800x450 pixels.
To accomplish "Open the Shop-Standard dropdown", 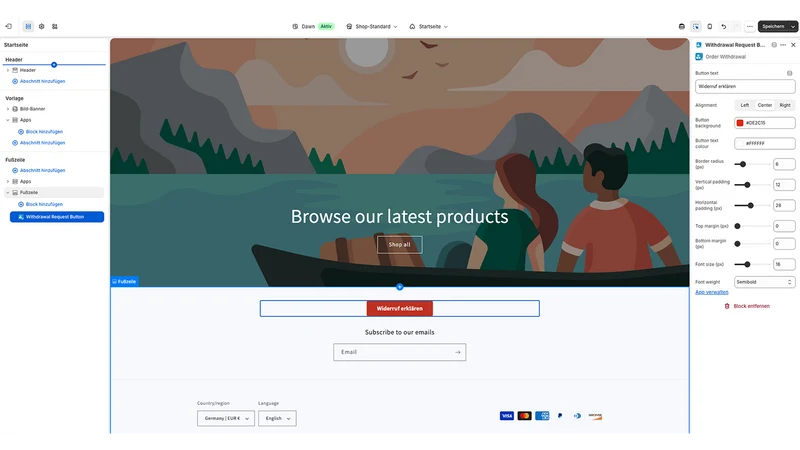I will [372, 27].
